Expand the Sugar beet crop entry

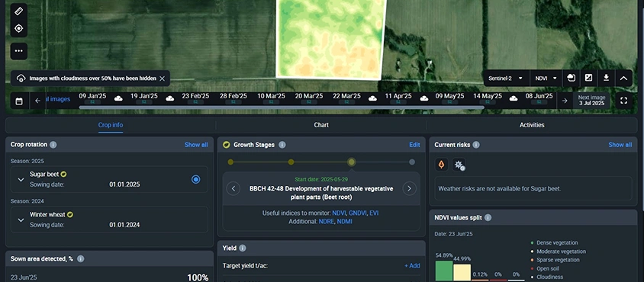[x=21, y=179]
